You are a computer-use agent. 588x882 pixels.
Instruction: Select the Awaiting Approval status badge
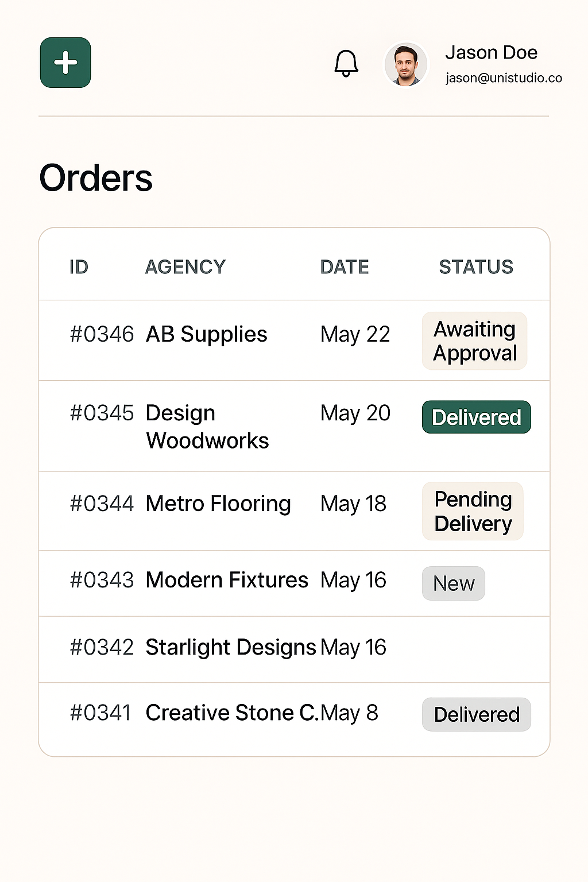point(475,341)
